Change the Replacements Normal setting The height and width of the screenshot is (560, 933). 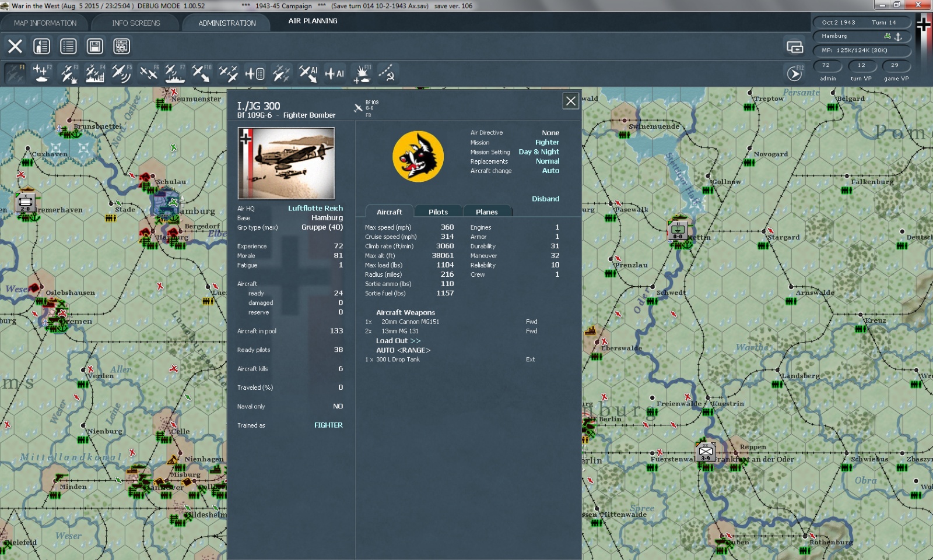pos(547,161)
